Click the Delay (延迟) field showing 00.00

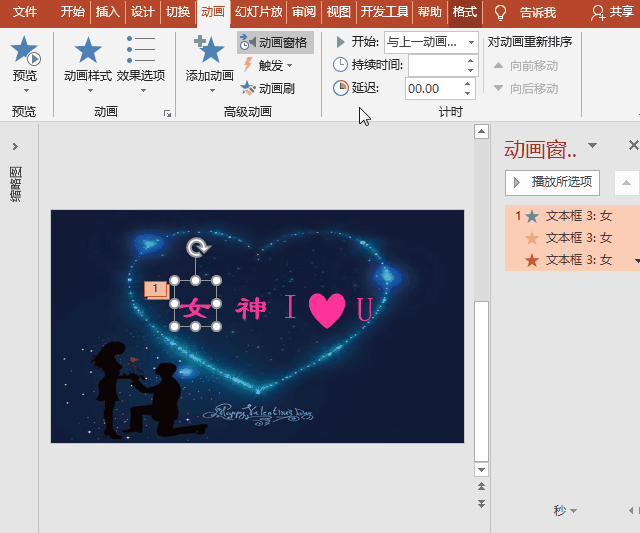433,89
